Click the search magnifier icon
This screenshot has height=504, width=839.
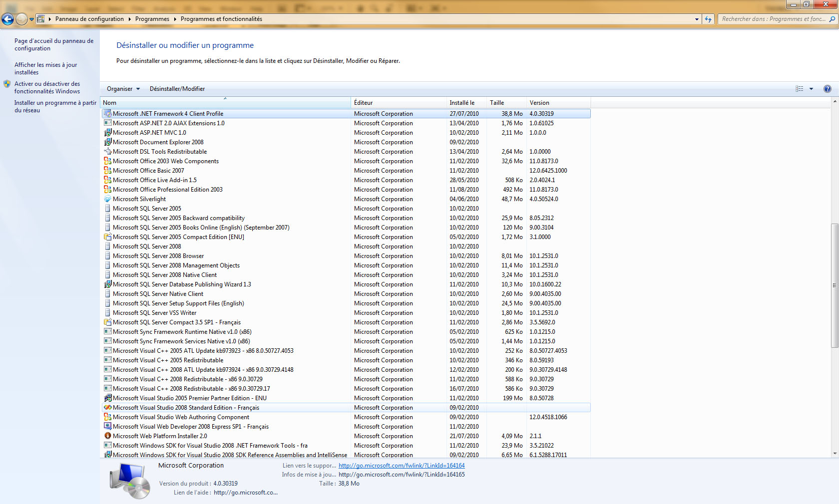[832, 19]
